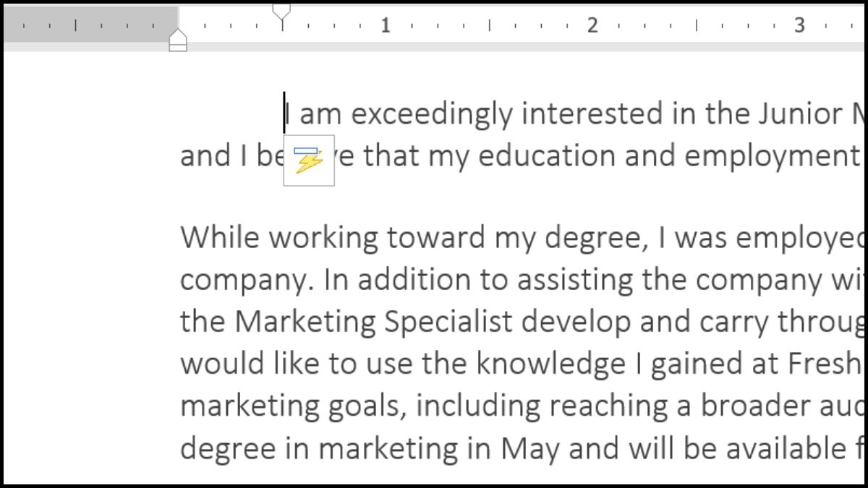Click the 2 inch mark on ruler
Screen dimensions: 868x488
592,25
